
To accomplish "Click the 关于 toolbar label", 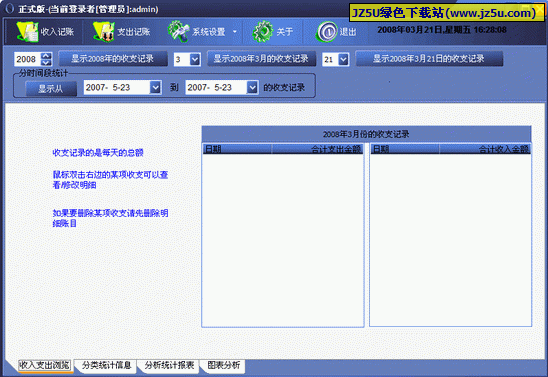I will pyautogui.click(x=284, y=32).
